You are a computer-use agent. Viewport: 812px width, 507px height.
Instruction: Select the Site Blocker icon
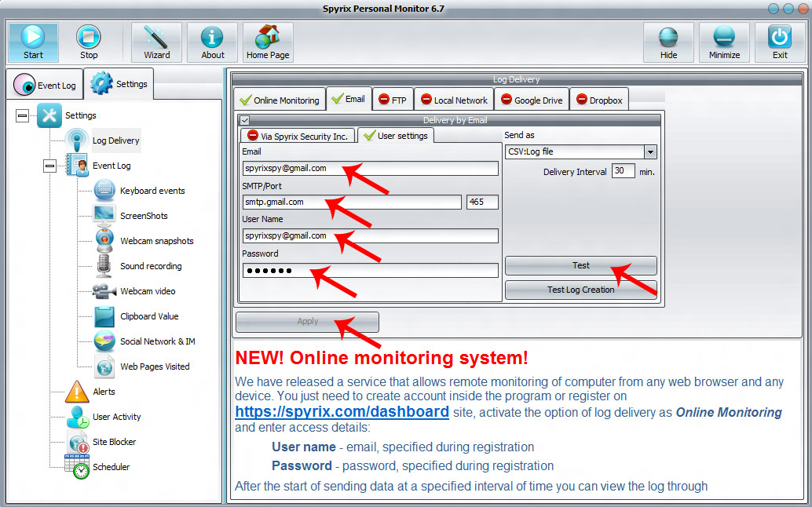point(78,442)
